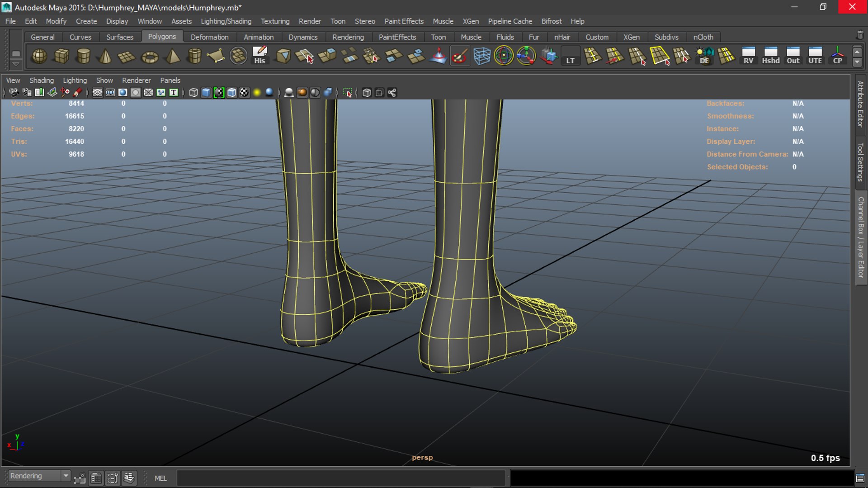Toggle smooth shade all mode
Image resolution: width=868 pixels, height=488 pixels.
(x=206, y=93)
